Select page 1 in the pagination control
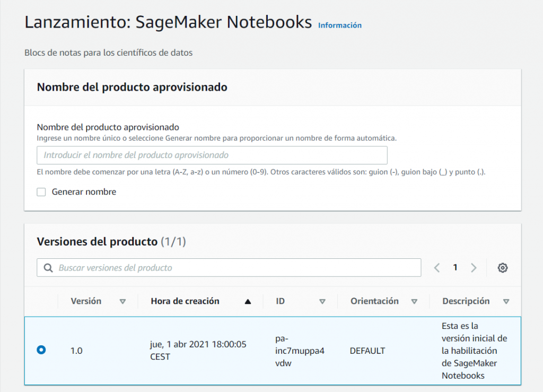The width and height of the screenshot is (543, 392). click(455, 268)
